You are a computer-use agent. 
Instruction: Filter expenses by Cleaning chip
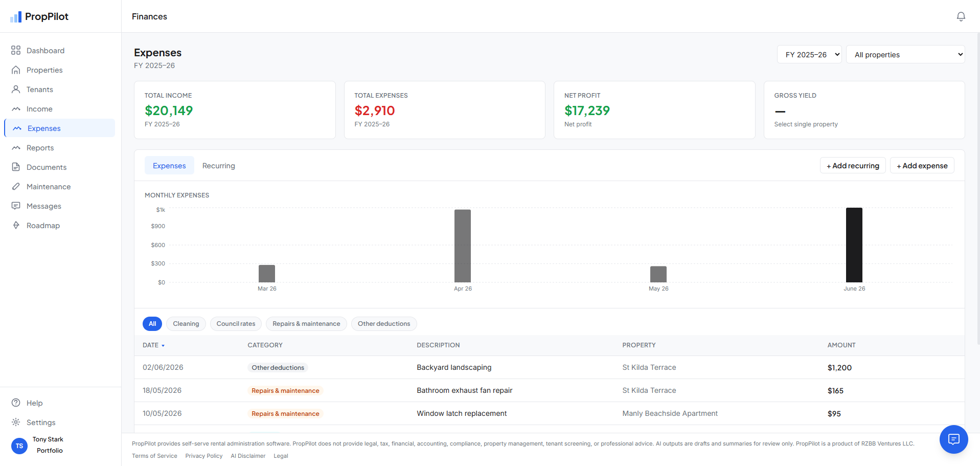[x=186, y=324]
